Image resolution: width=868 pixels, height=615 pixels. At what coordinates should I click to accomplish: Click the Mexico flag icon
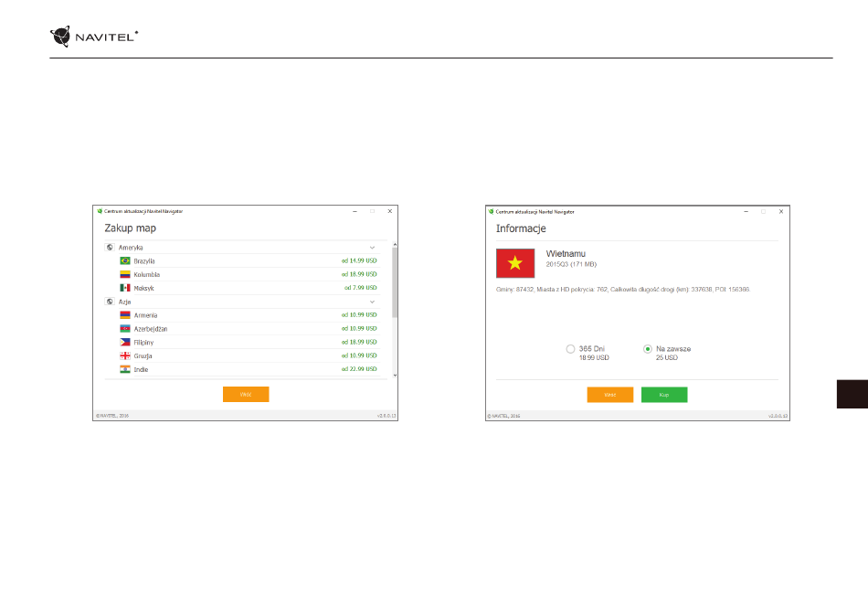tap(125, 288)
